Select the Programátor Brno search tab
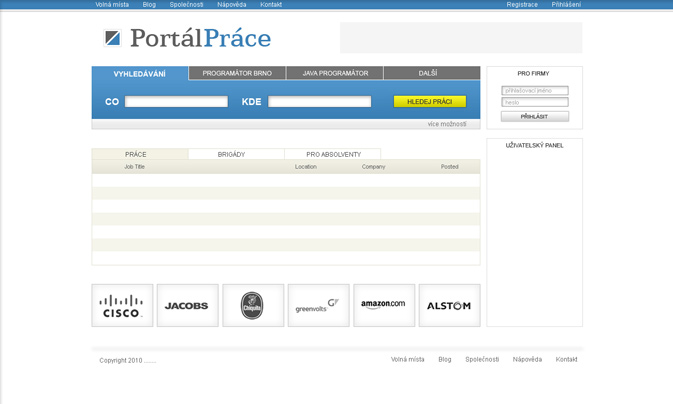673x404 pixels. coord(237,73)
